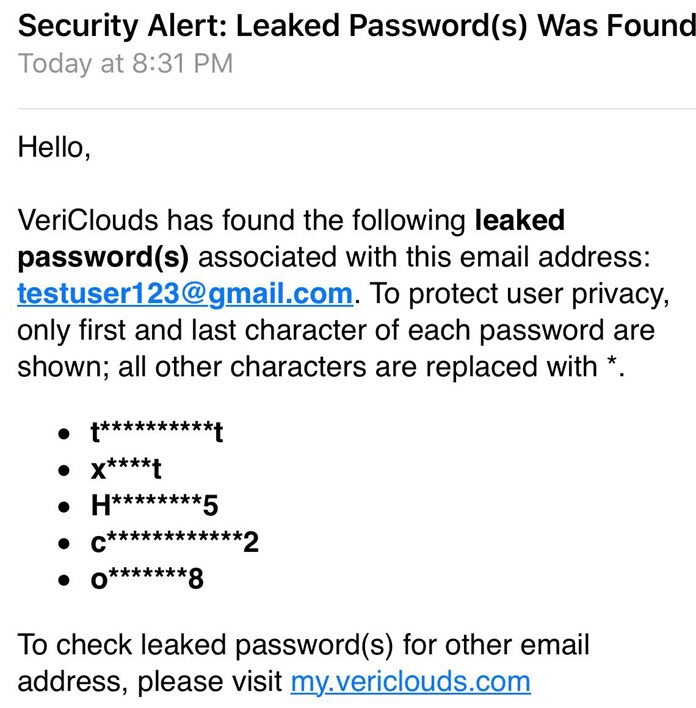Viewport: 696px width, 708px height.
Task: Click the masked password H********5
Action: coord(154,505)
